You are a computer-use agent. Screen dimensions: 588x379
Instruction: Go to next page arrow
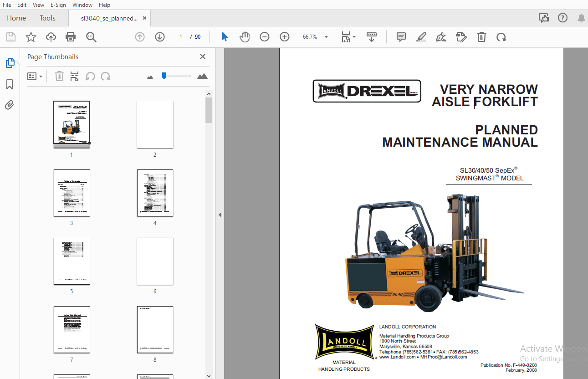pyautogui.click(x=160, y=37)
